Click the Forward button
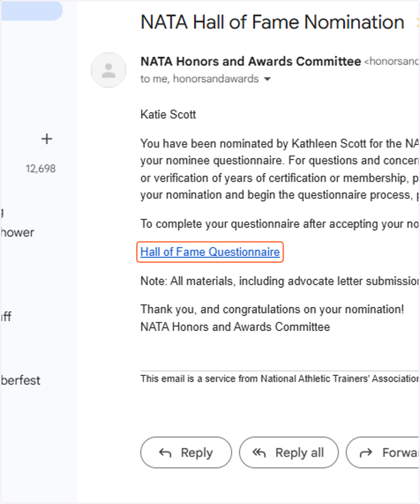 pyautogui.click(x=383, y=452)
